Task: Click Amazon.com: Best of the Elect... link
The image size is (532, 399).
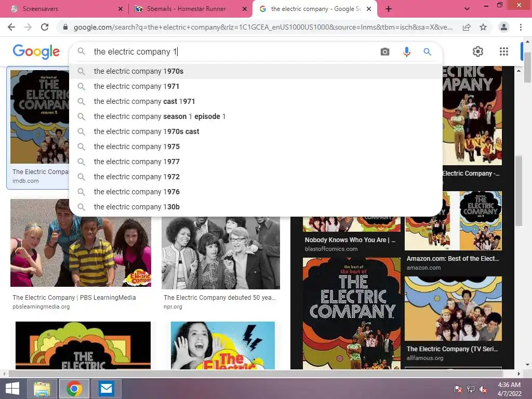Action: click(453, 259)
